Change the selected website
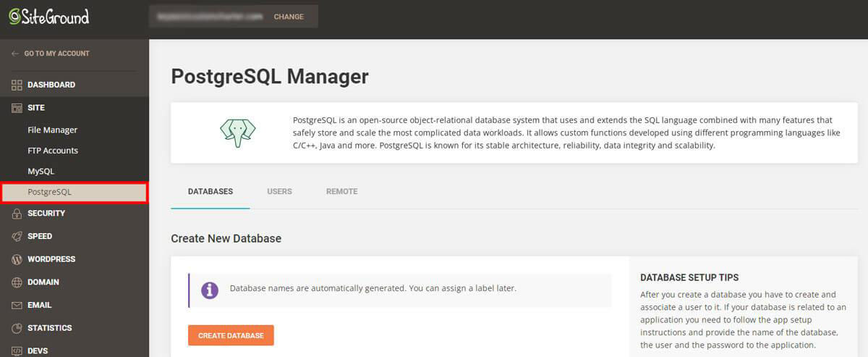The image size is (868, 357). pos(289,17)
